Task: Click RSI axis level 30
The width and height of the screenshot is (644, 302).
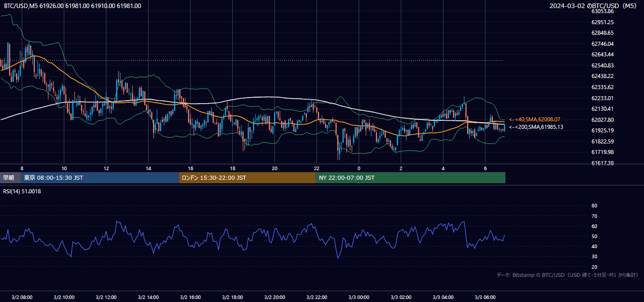Action: (594, 257)
